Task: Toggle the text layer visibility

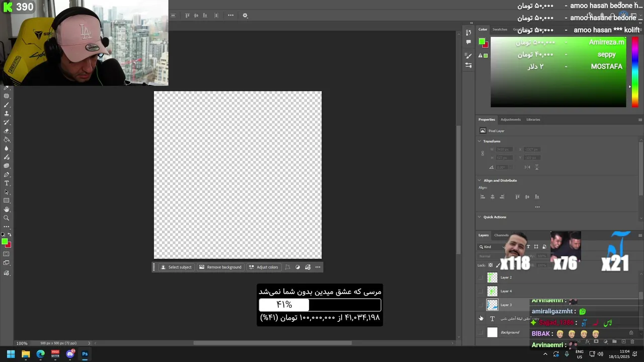Action: [480, 318]
